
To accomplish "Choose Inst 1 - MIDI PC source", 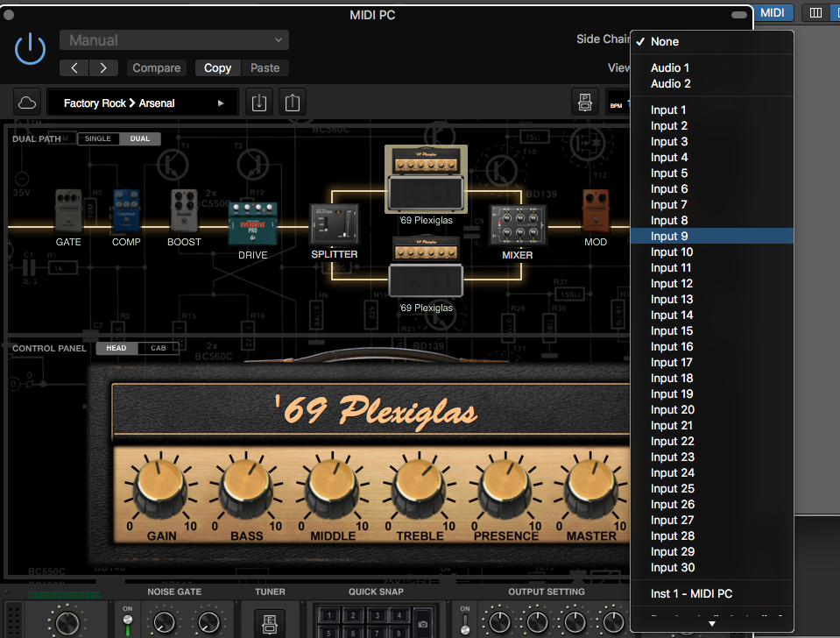I will 712,594.
